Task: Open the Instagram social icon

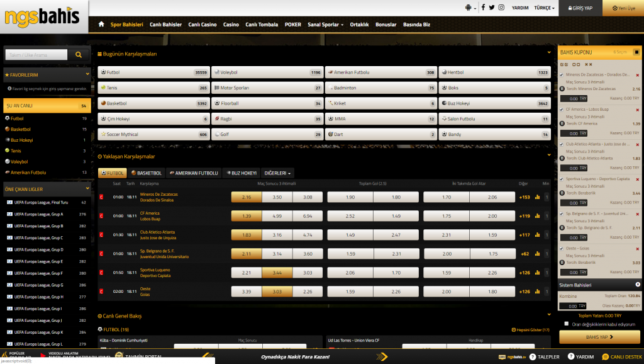Action: (501, 8)
